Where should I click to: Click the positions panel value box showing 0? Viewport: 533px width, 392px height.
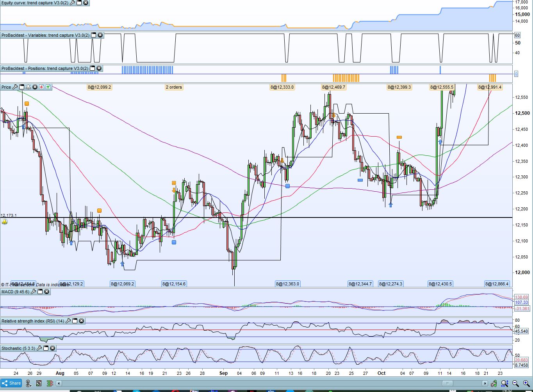click(516, 74)
